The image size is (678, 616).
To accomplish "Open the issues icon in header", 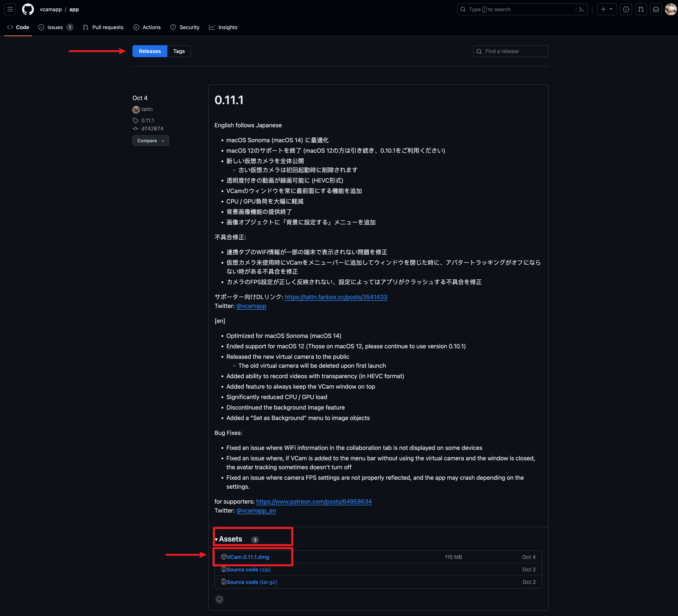I will tap(626, 9).
